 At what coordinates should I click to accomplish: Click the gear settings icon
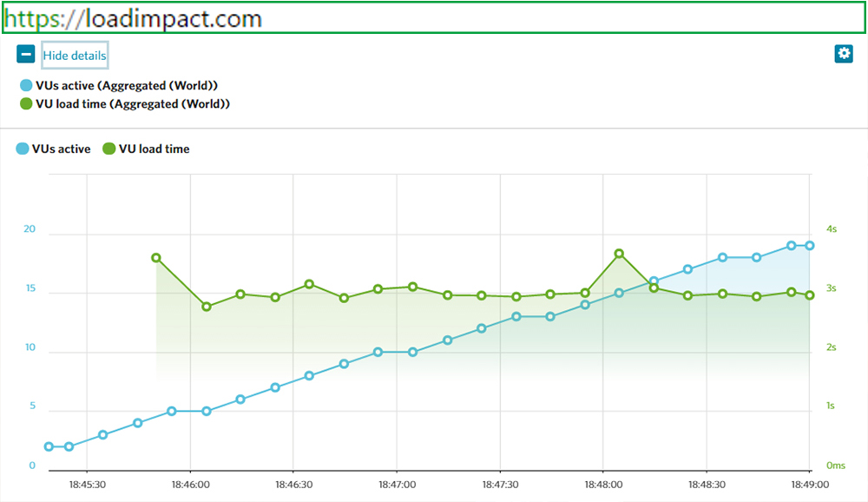pyautogui.click(x=843, y=54)
